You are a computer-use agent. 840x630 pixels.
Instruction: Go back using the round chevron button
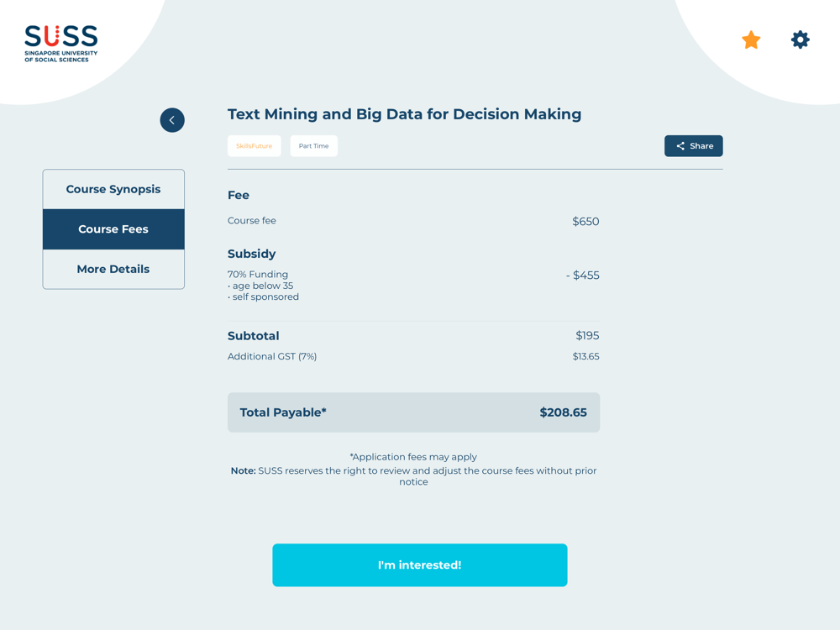click(x=172, y=120)
